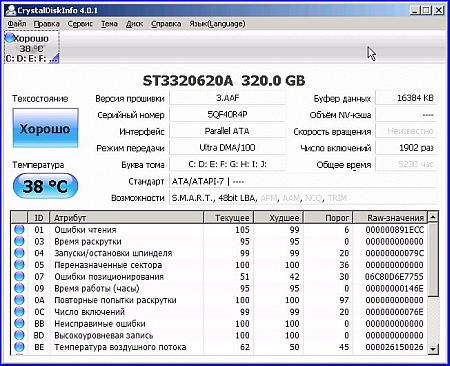Click the status orb for Число включений row

(x=19, y=312)
